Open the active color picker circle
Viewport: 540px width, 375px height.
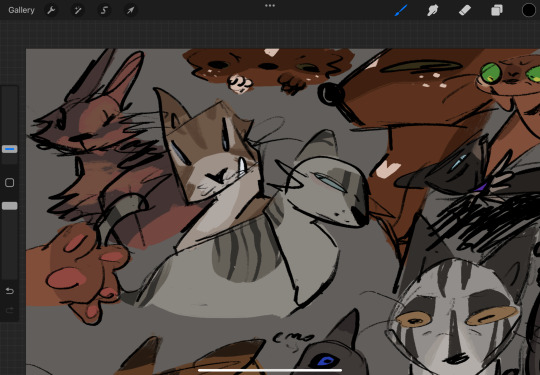(529, 10)
